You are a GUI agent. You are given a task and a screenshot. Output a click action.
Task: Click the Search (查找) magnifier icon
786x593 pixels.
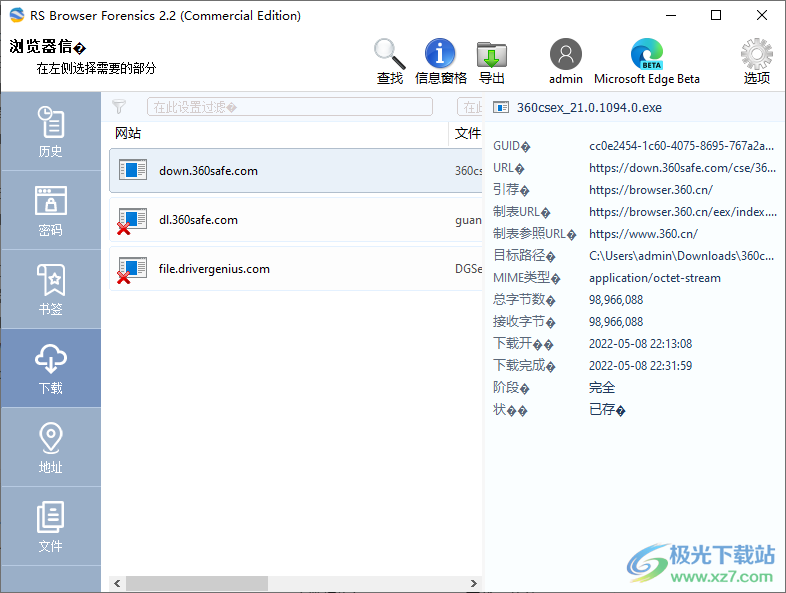coord(390,54)
